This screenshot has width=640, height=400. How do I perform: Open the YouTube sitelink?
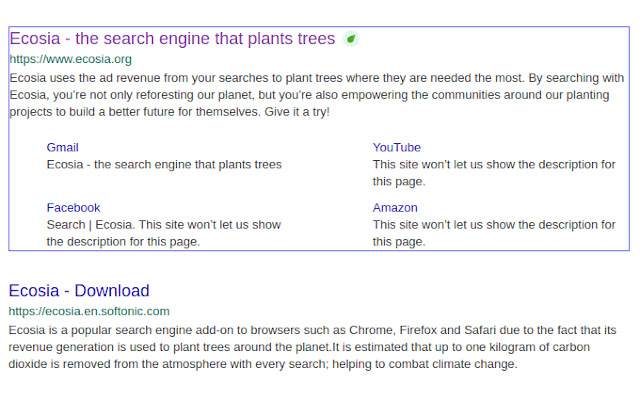(x=396, y=147)
